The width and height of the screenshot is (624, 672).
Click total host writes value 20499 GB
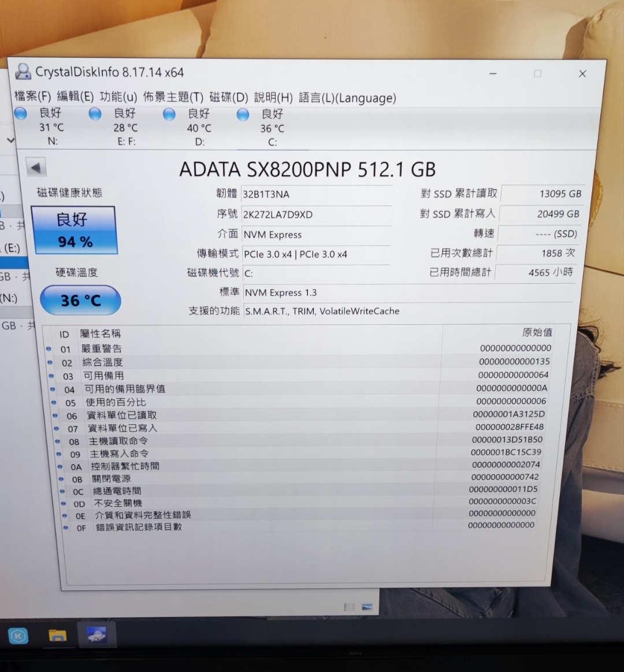tap(541, 214)
